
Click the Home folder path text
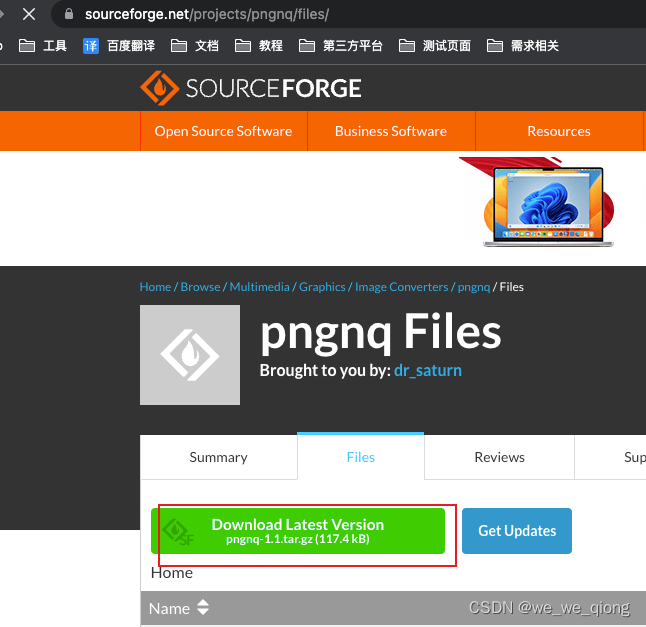[x=172, y=573]
